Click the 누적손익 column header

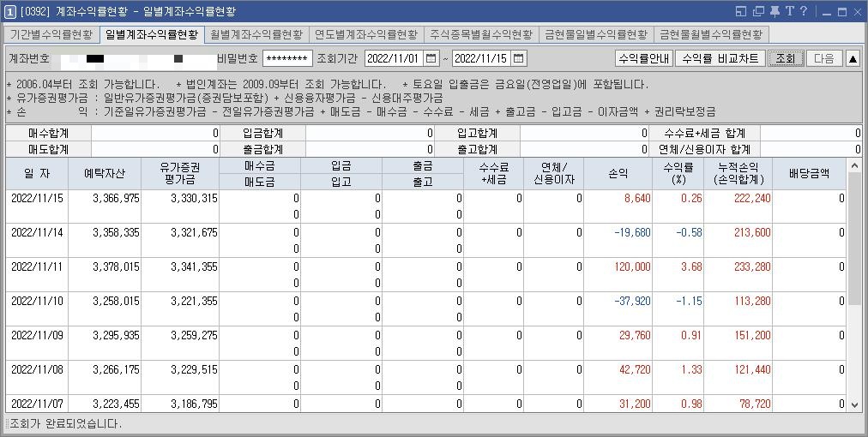(738, 173)
